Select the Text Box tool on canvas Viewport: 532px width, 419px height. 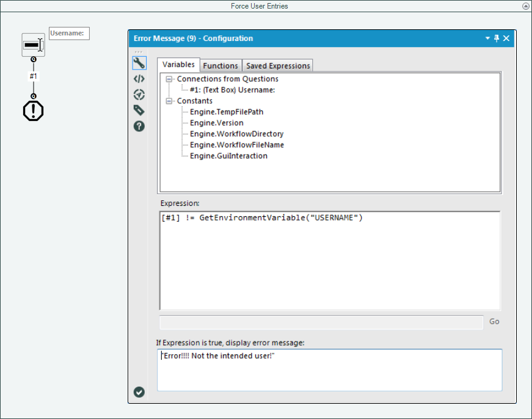click(33, 45)
